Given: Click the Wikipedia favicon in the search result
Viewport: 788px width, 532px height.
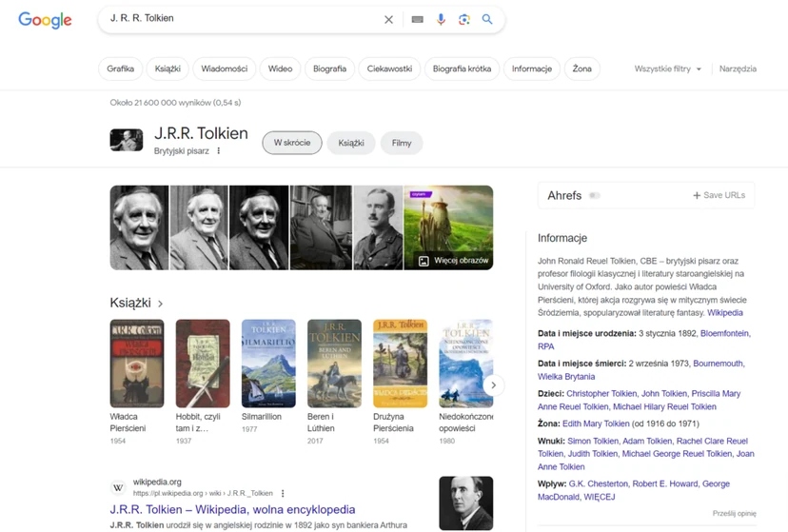Looking at the screenshot, I should click(x=118, y=487).
